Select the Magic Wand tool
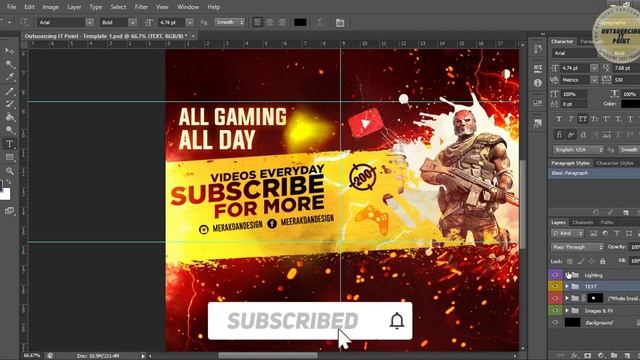 coord(9,64)
